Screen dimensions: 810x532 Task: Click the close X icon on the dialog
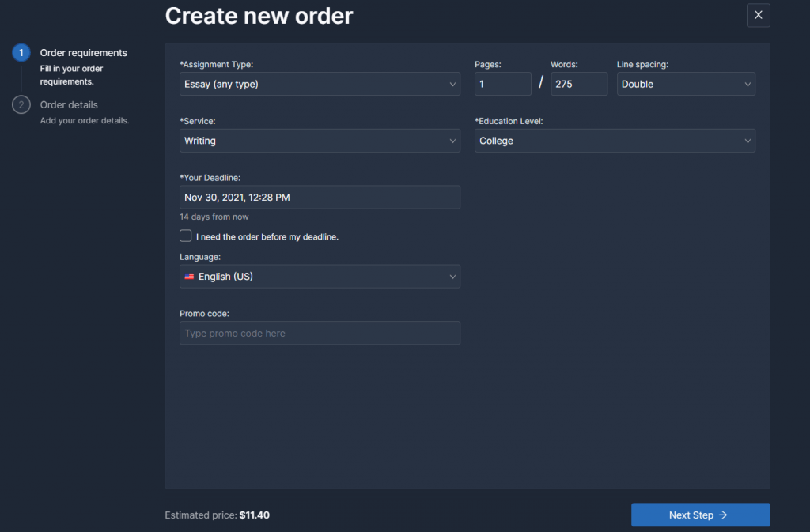pos(758,15)
